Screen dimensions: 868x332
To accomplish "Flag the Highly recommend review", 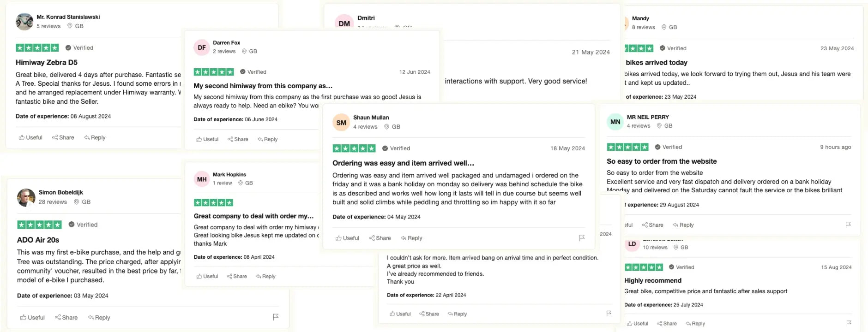I will [x=849, y=324].
